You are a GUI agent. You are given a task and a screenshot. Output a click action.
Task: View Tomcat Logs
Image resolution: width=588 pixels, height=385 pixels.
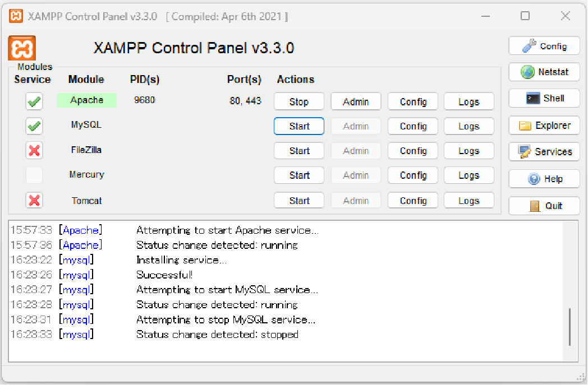pyautogui.click(x=469, y=201)
